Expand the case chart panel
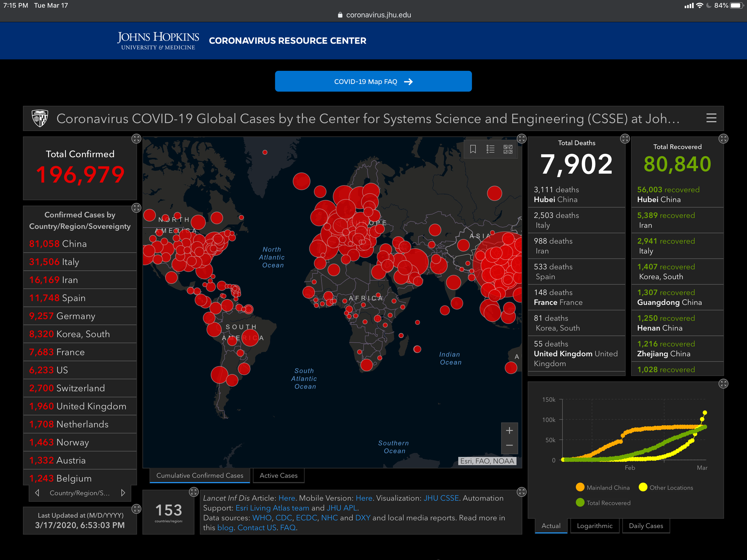This screenshot has height=560, width=747. point(723,384)
